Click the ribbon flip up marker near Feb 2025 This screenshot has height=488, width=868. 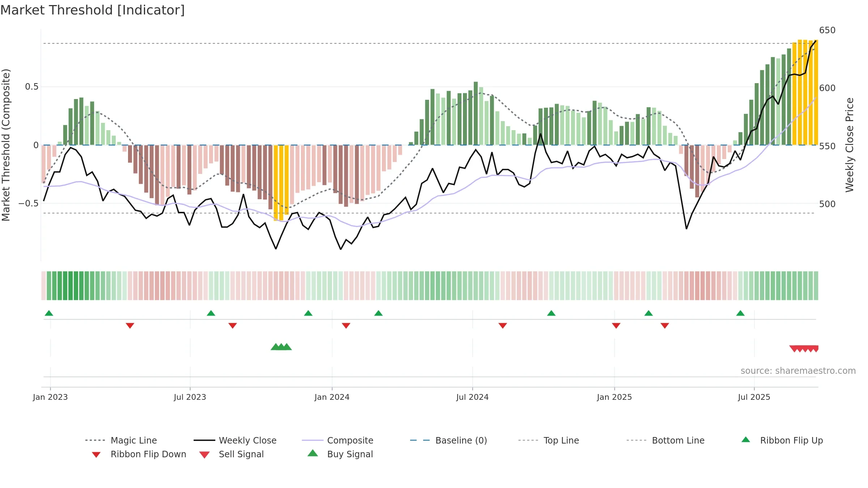[648, 313]
